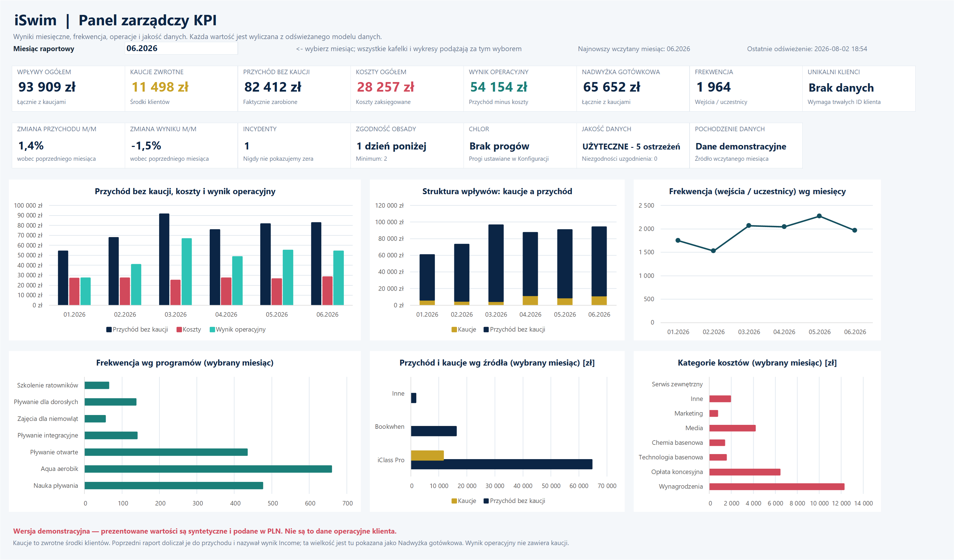Click the "1,4%" revenue change value
This screenshot has width=954, height=560.
click(31, 146)
